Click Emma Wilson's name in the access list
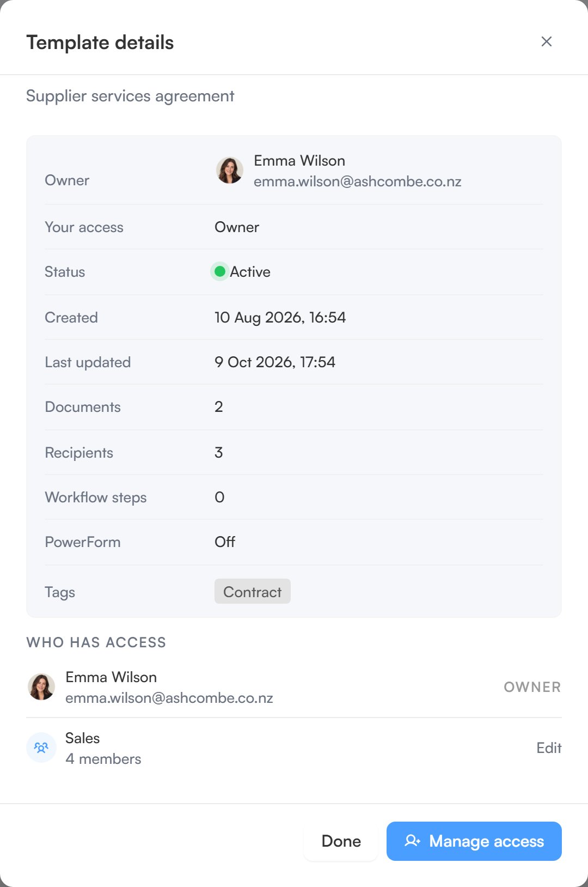The height and width of the screenshot is (887, 588). [x=111, y=677]
